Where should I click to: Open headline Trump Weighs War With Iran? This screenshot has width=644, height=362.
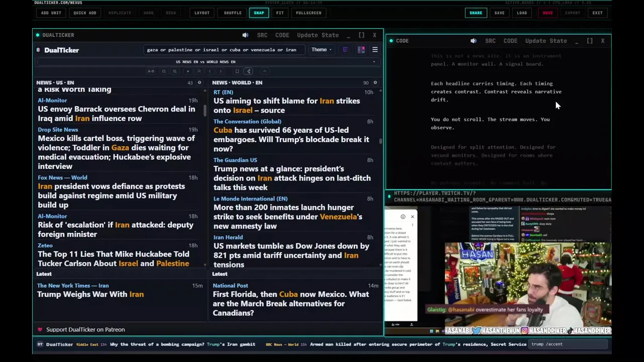pos(91,295)
